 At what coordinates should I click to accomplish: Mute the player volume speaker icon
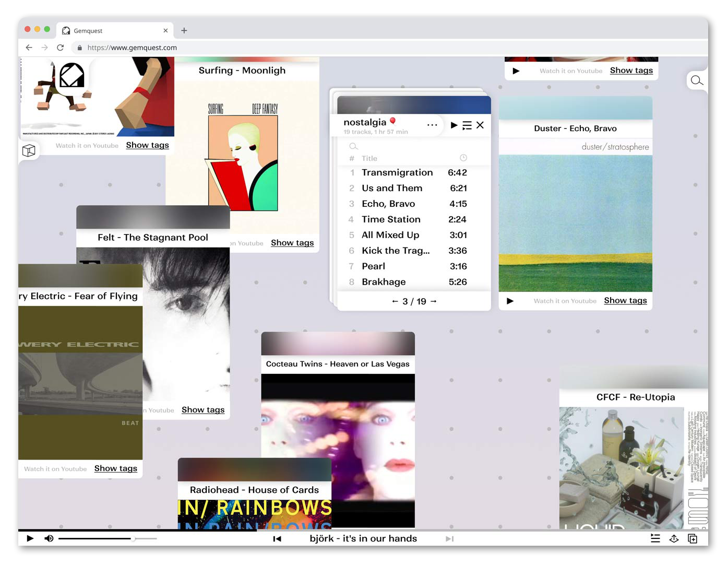pyautogui.click(x=49, y=538)
